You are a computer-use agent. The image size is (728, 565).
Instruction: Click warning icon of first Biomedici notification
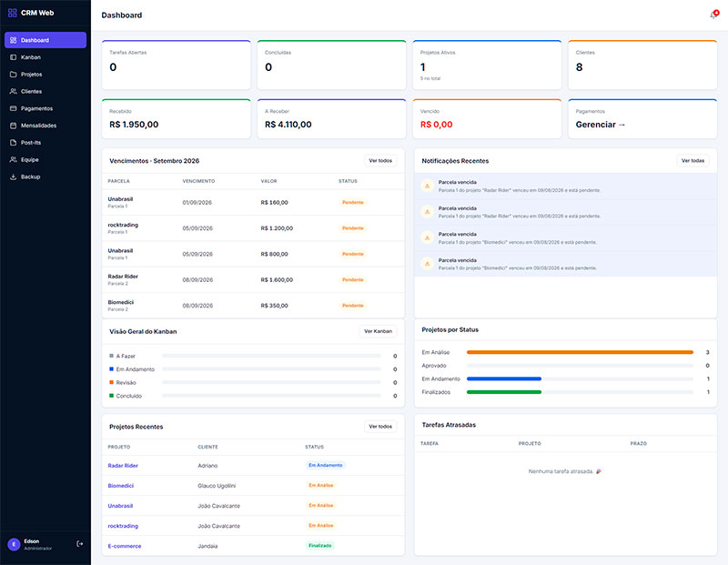427,237
